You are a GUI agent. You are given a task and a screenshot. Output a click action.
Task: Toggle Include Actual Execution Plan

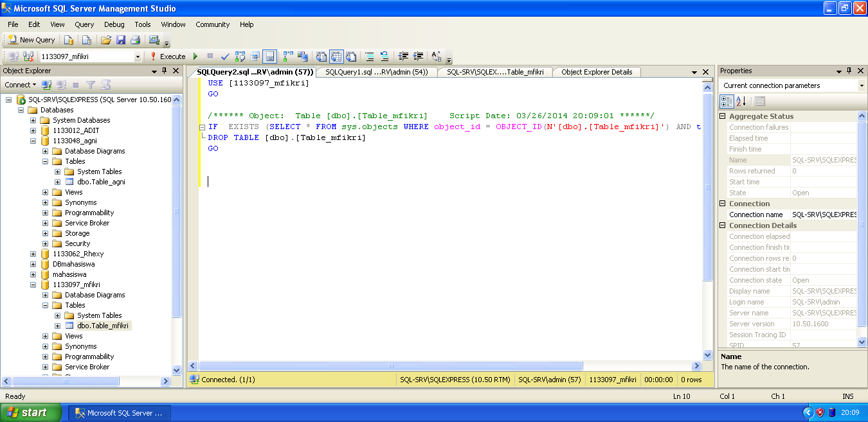(287, 57)
